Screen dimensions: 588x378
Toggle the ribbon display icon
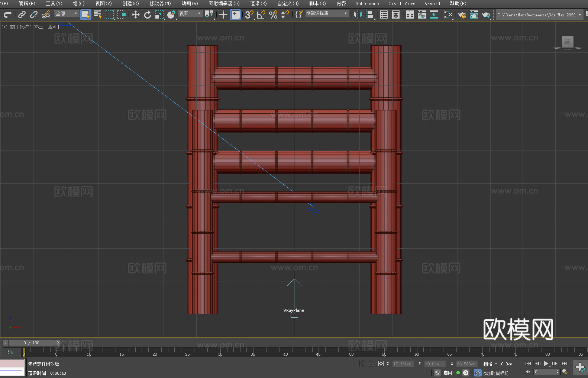pyautogui.click(x=410, y=14)
